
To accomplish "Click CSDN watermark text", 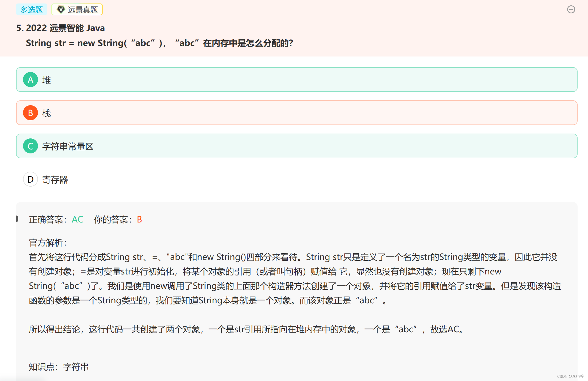I will click(570, 376).
